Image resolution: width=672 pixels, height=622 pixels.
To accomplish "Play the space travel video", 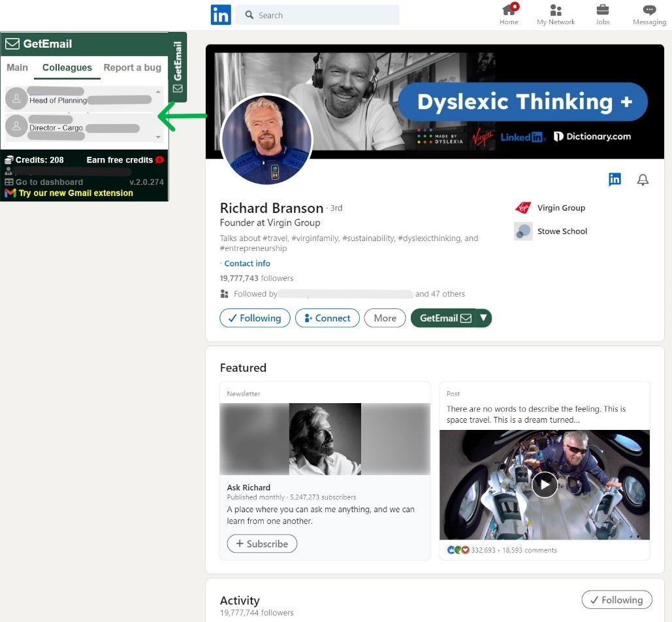I will [x=544, y=484].
